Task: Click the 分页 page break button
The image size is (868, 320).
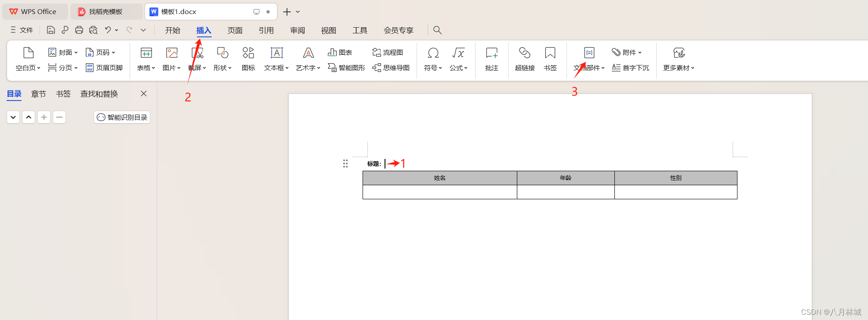Action: (63, 68)
